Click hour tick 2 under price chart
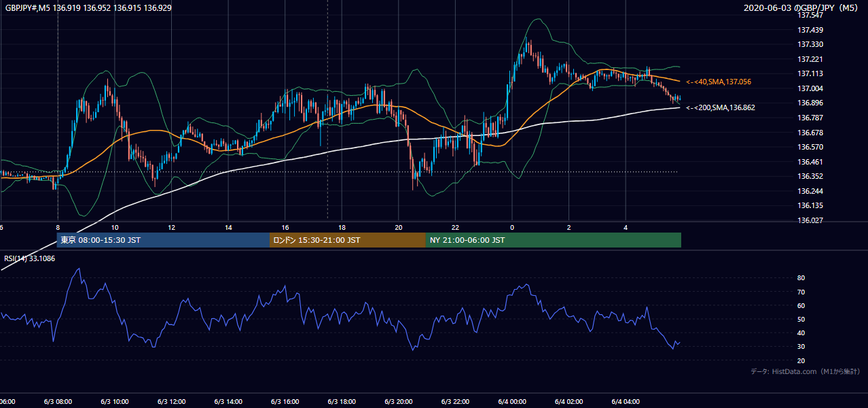This screenshot has width=868, height=408. click(x=569, y=228)
